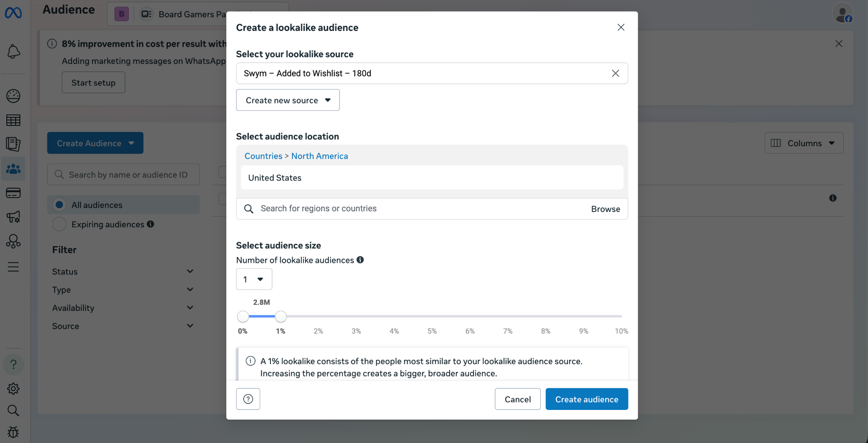
Task: Click the Countries breadcrumb link
Action: pyautogui.click(x=263, y=156)
